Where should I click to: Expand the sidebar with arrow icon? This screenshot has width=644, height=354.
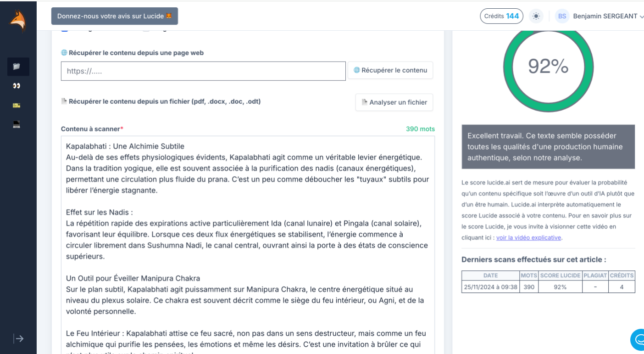point(19,338)
